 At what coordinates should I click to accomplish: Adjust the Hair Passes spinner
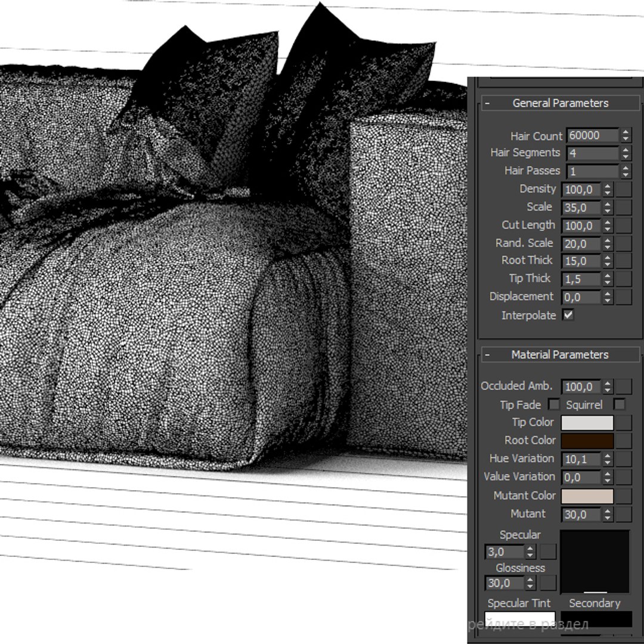626,171
